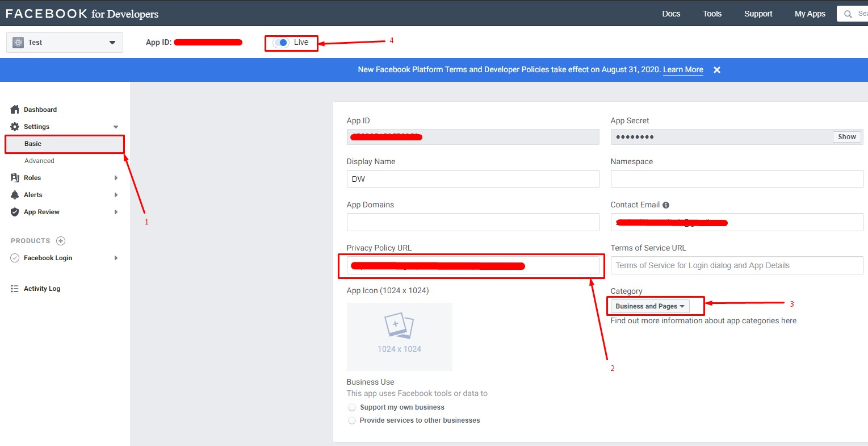Click the Namespace field

pyautogui.click(x=737, y=179)
